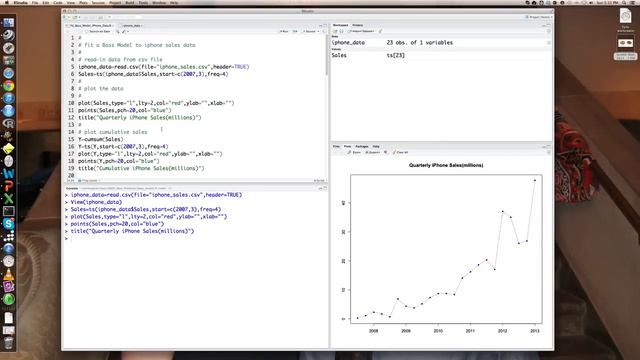640x360 pixels.
Task: Open the Session menu in menu bar
Action: (98, 2)
